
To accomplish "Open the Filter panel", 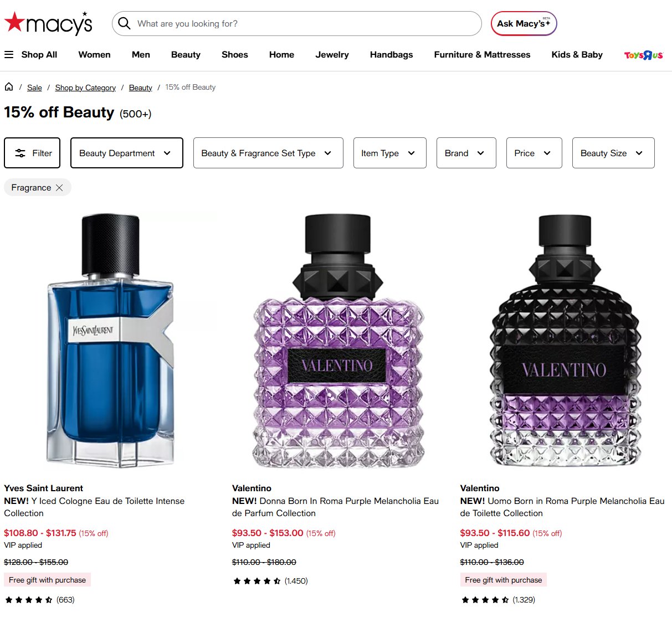I will click(32, 153).
